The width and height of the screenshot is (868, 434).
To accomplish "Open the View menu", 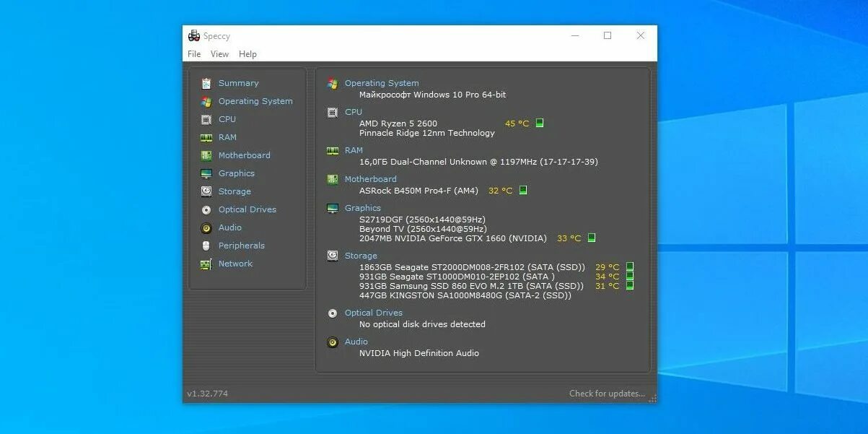I will [x=219, y=54].
